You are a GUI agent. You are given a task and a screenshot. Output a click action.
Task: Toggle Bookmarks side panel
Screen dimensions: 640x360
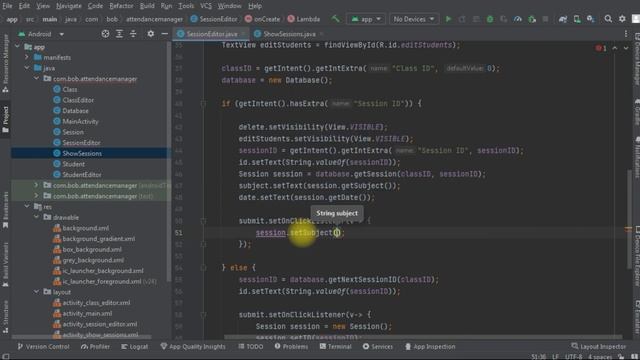5,210
